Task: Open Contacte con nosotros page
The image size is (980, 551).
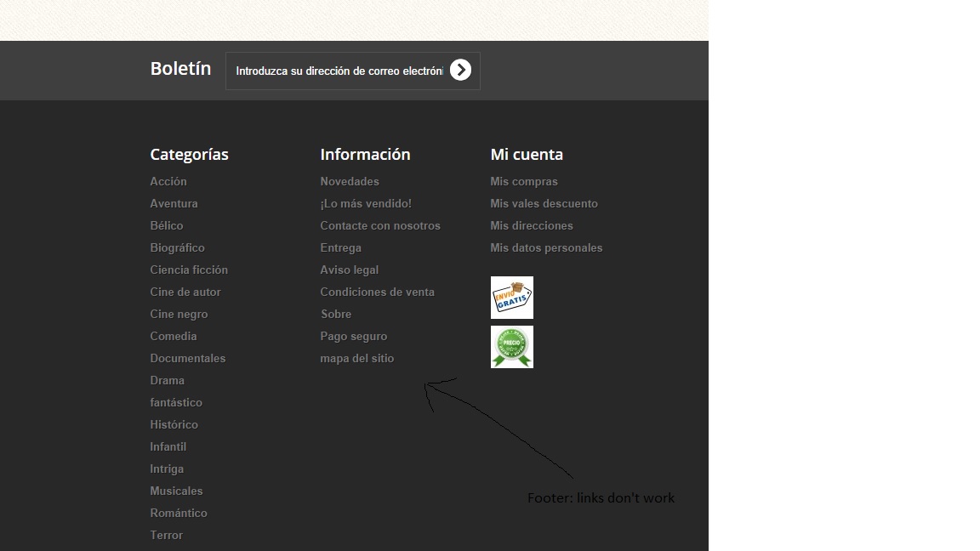Action: pyautogui.click(x=380, y=225)
